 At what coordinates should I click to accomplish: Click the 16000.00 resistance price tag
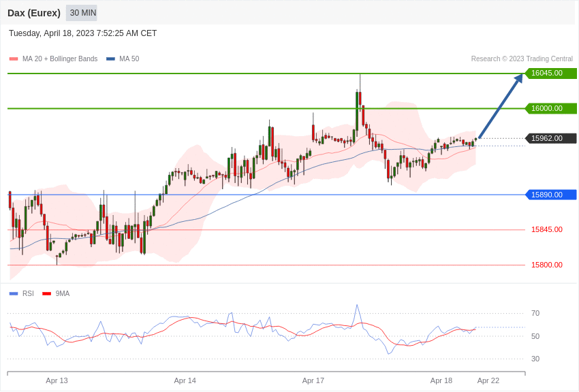click(550, 108)
